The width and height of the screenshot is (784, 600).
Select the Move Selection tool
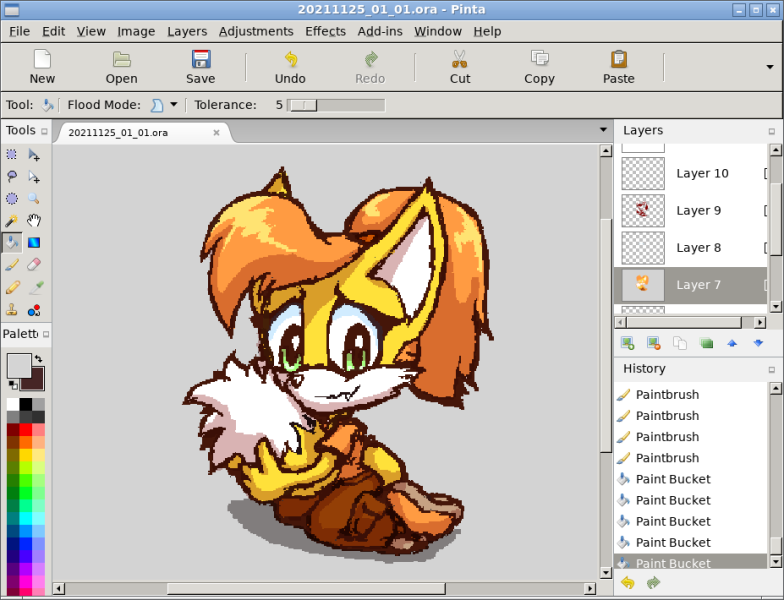pos(34,176)
